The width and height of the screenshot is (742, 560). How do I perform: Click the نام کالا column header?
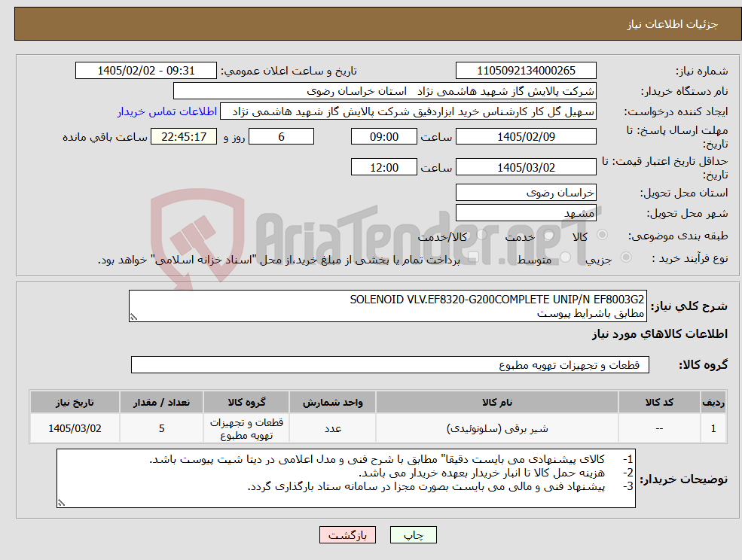[x=497, y=402]
